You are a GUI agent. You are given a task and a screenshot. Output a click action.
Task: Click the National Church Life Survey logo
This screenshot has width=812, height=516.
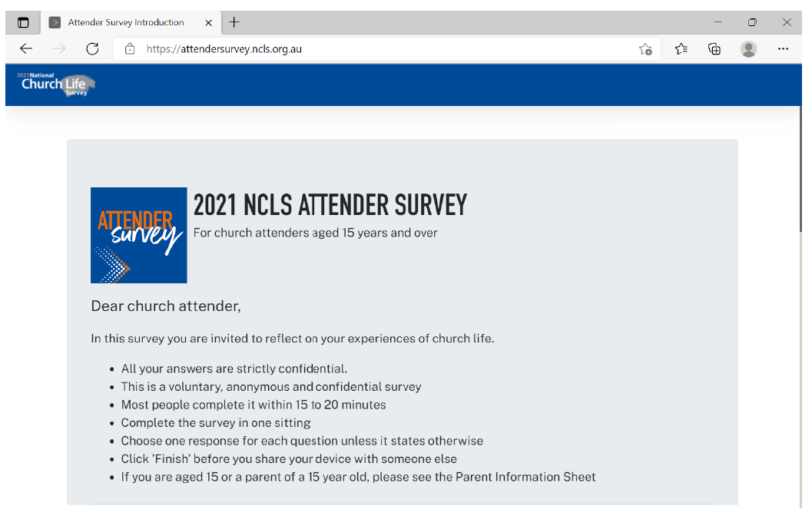[x=56, y=84]
